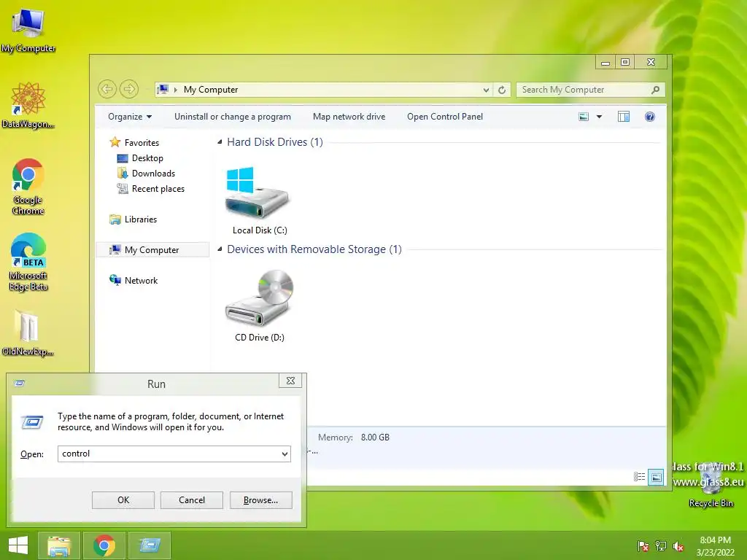Select Desktop in the navigation pane
This screenshot has height=560, width=747.
140,158
